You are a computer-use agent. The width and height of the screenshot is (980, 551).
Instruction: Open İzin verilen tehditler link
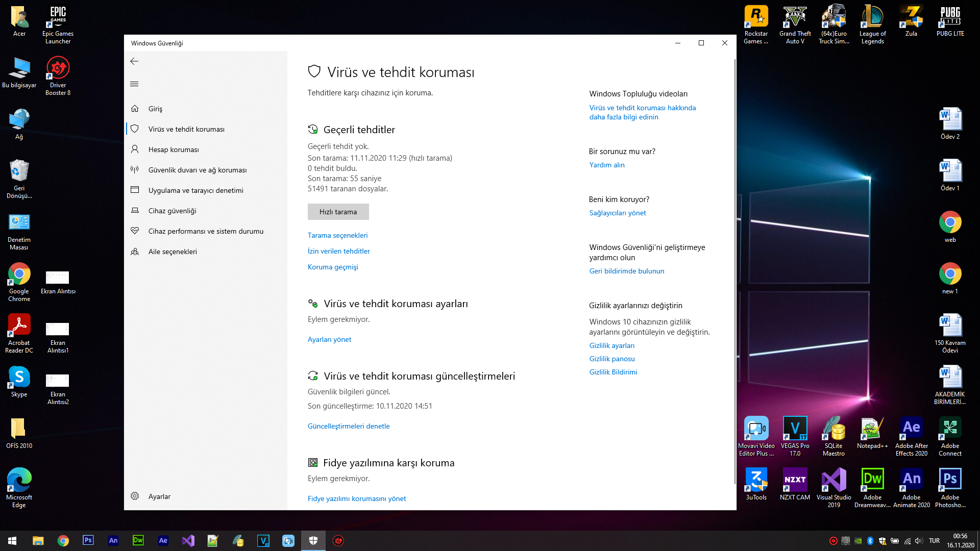[338, 251]
